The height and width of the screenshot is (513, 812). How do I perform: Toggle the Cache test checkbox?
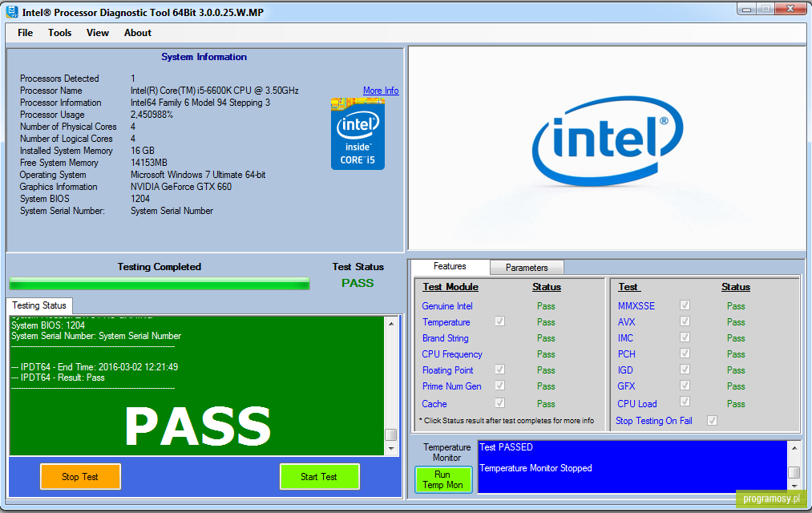click(499, 402)
